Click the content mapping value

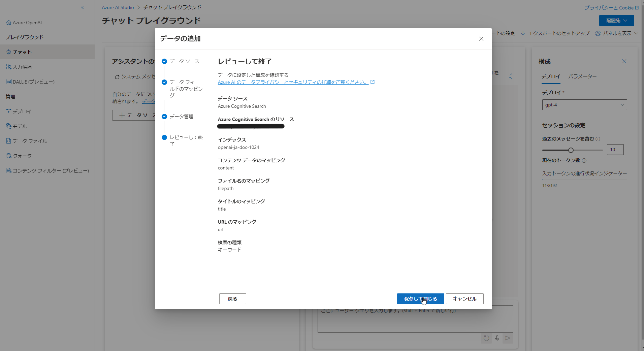coord(226,168)
